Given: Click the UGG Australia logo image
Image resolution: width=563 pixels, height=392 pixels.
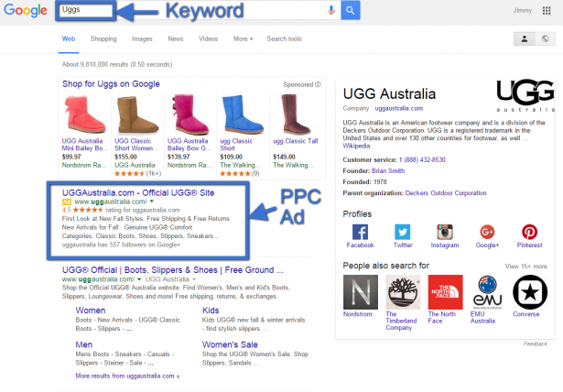Looking at the screenshot, I should tap(525, 95).
